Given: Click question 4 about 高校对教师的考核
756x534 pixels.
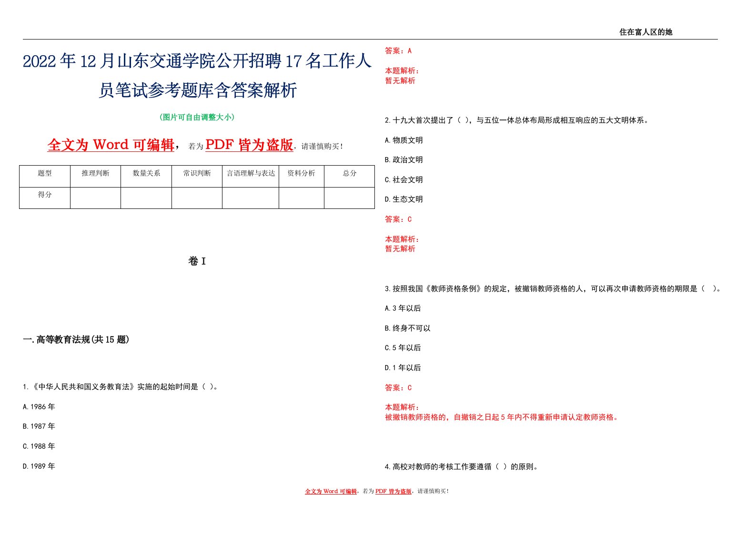Looking at the screenshot, I should [463, 467].
